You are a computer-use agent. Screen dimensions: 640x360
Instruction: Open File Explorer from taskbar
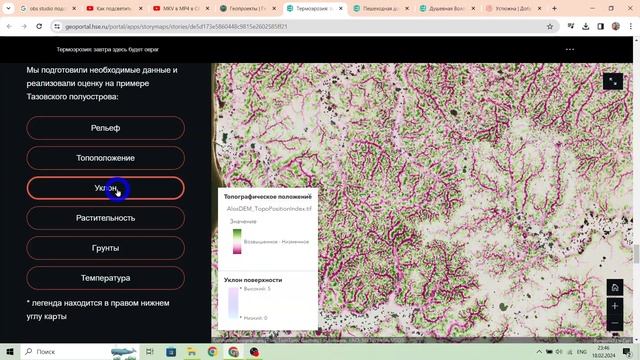[x=191, y=351]
